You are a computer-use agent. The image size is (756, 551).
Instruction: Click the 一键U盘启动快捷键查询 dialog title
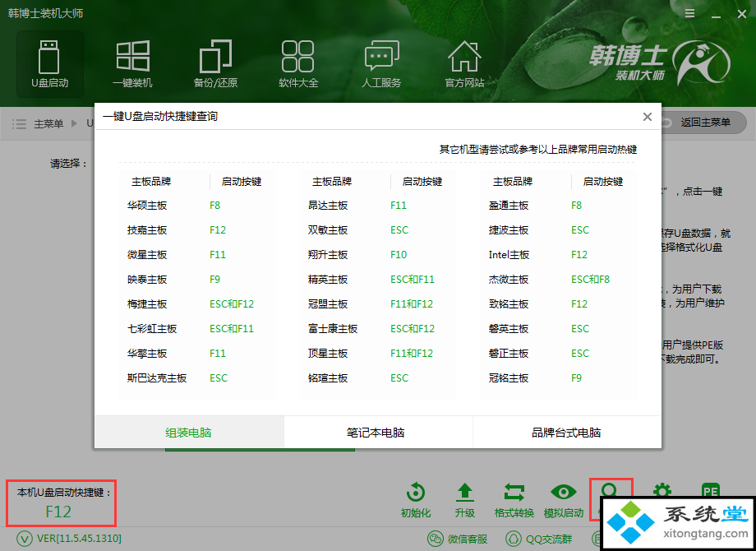tap(160, 116)
